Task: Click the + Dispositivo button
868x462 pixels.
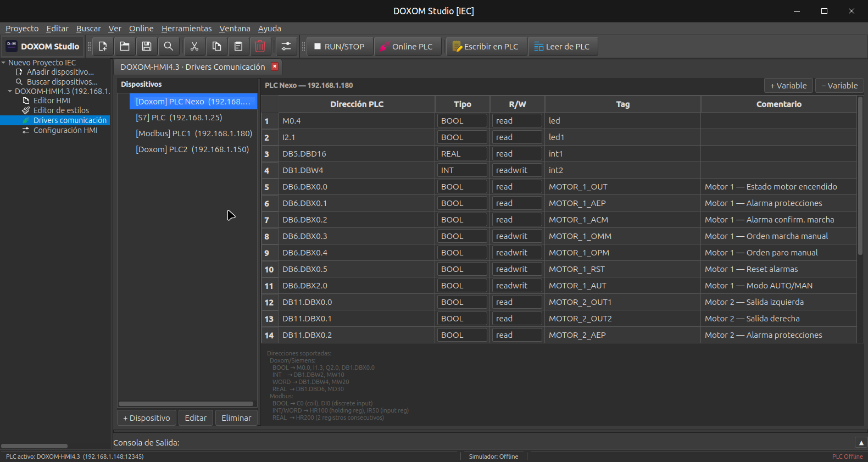Action: [x=147, y=418]
